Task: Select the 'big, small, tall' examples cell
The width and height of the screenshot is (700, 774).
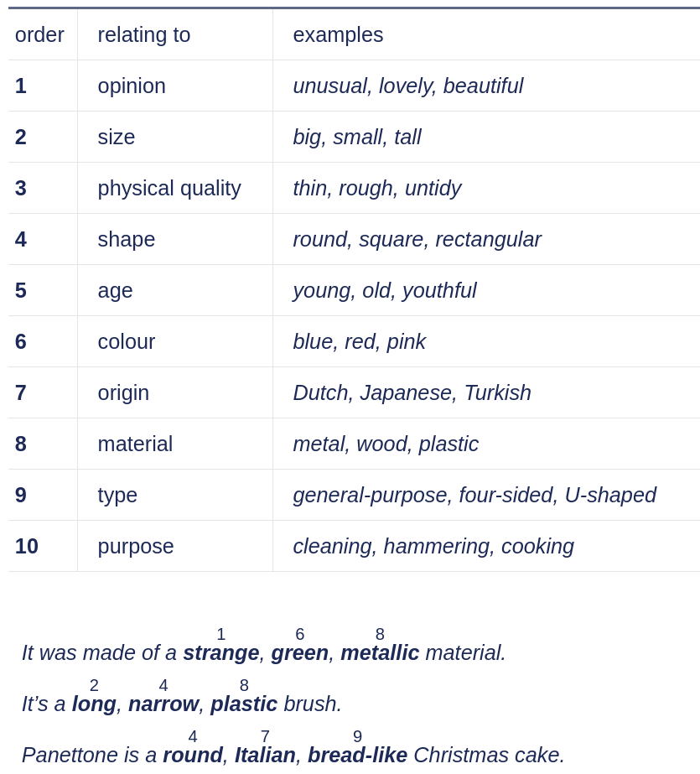Action: tap(356, 137)
